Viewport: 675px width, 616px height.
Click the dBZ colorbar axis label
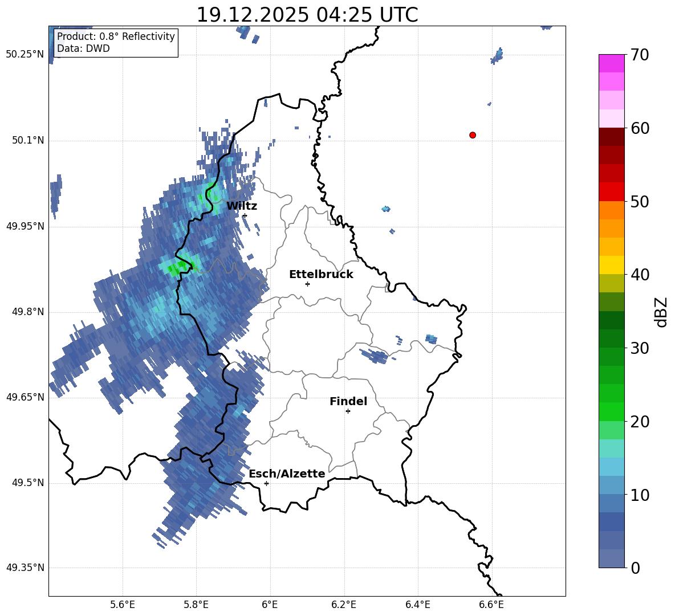coord(662,312)
